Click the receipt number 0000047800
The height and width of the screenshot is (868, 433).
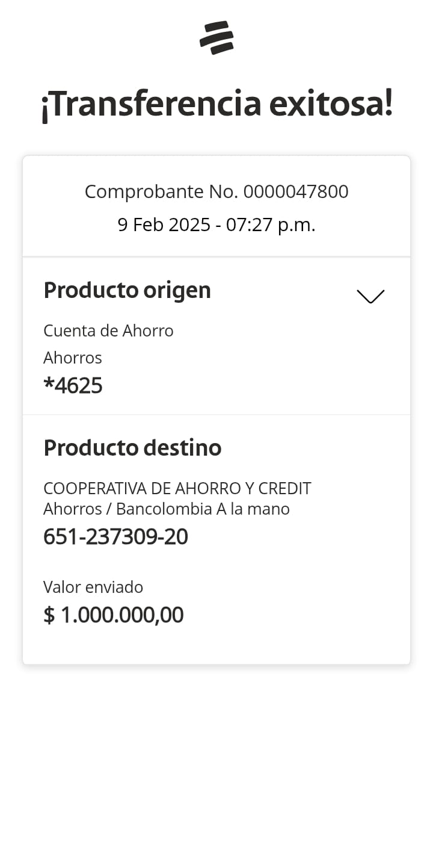point(296,191)
